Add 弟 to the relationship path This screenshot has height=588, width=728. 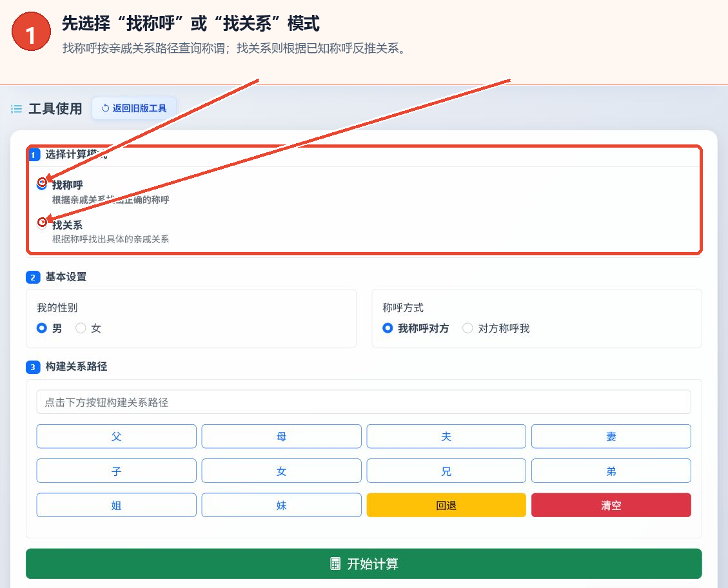click(x=611, y=471)
